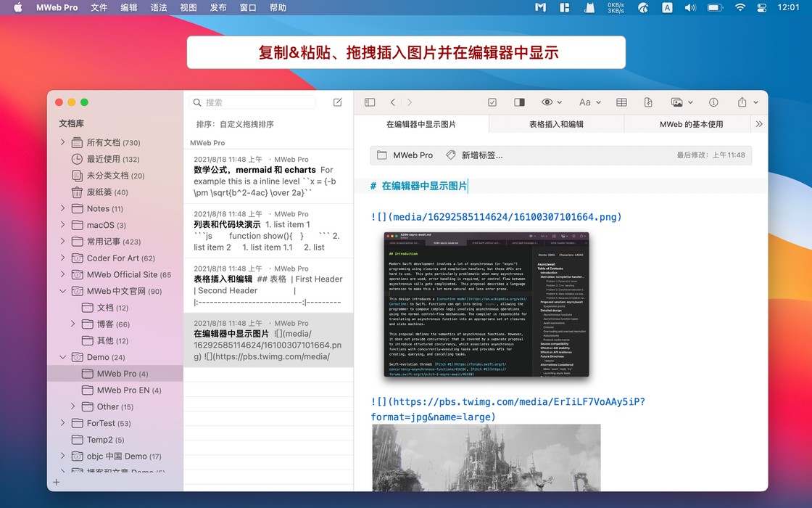The image size is (812, 508).
Task: Click the input method A icon
Action: (667, 7)
